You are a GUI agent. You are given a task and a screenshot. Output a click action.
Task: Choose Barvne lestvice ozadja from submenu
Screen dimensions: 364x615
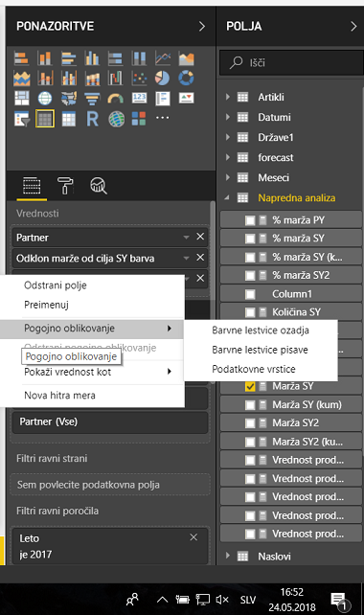click(x=261, y=330)
